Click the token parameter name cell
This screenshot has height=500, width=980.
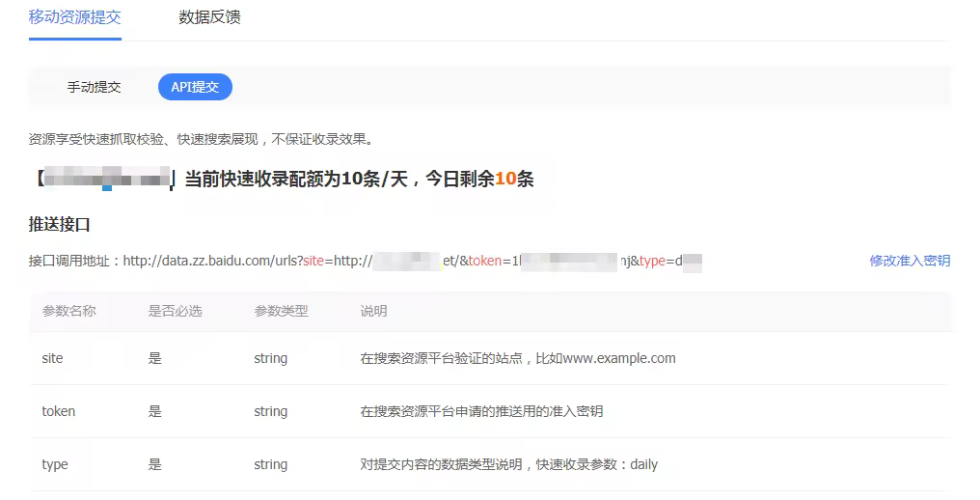pyautogui.click(x=59, y=412)
